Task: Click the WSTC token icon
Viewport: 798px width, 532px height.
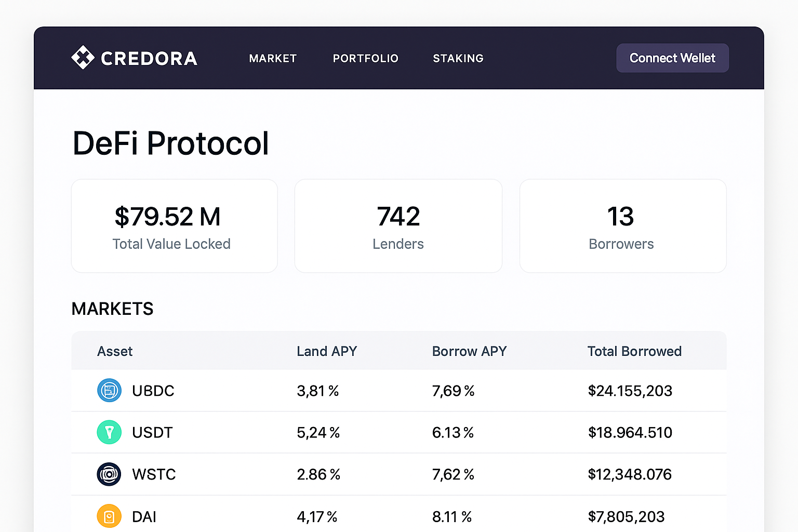Action: click(x=109, y=474)
